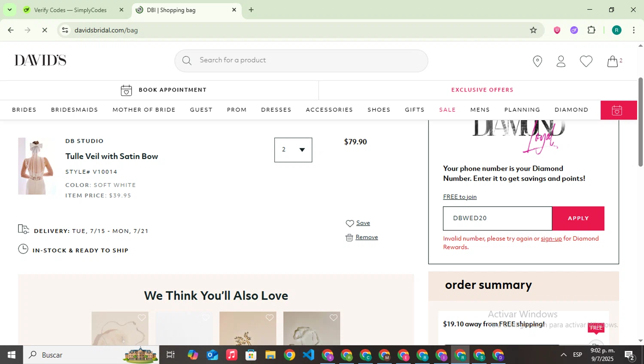Click the BOOK APPOINTMENT link
The height and width of the screenshot is (364, 644).
173,90
